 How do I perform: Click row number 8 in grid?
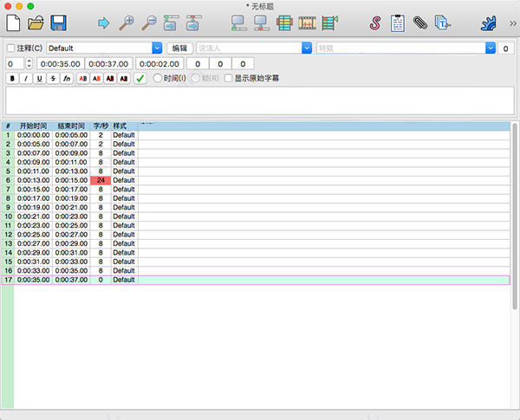(x=8, y=198)
